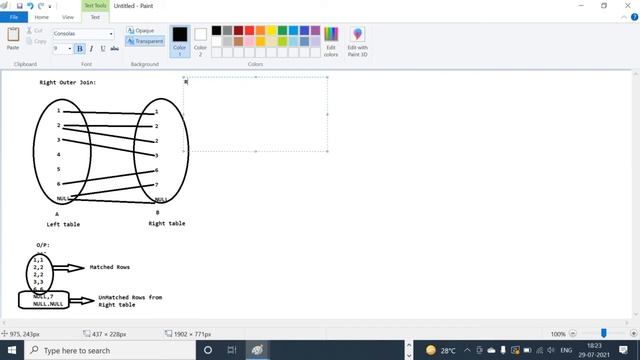
Task: Click the Paste button
Action: pos(13,39)
